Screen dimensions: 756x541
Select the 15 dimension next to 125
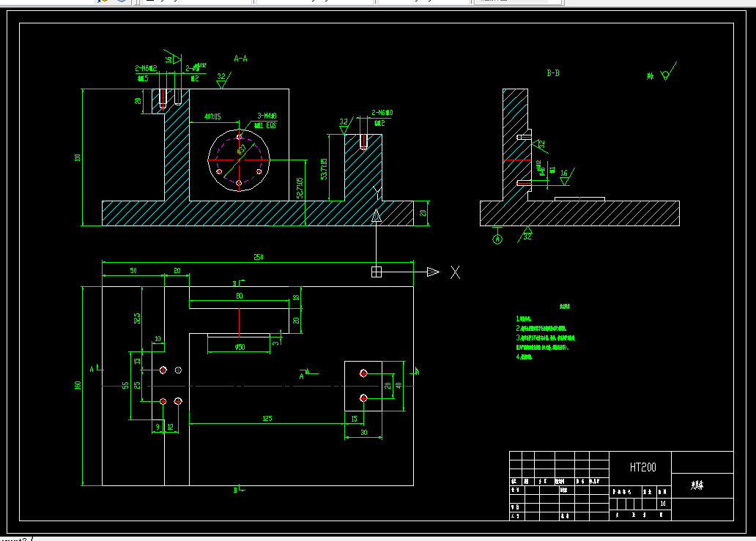354,419
